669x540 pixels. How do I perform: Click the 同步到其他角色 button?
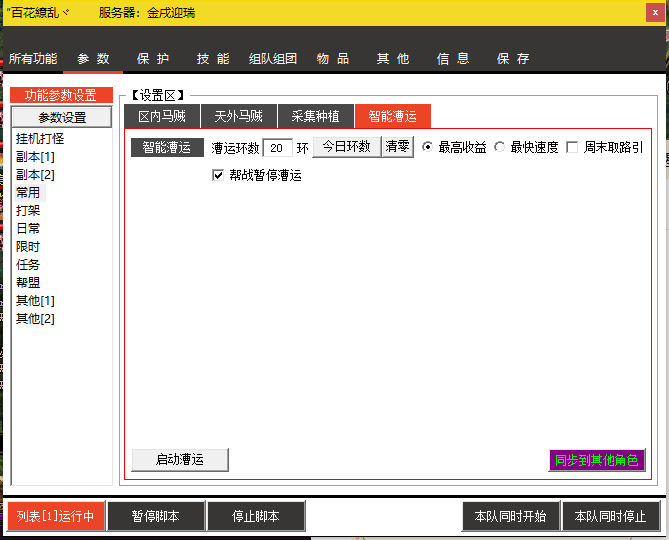(596, 460)
